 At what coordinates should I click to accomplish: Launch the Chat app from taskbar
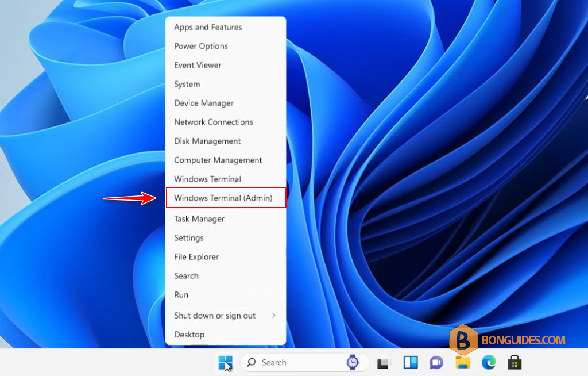tap(436, 362)
